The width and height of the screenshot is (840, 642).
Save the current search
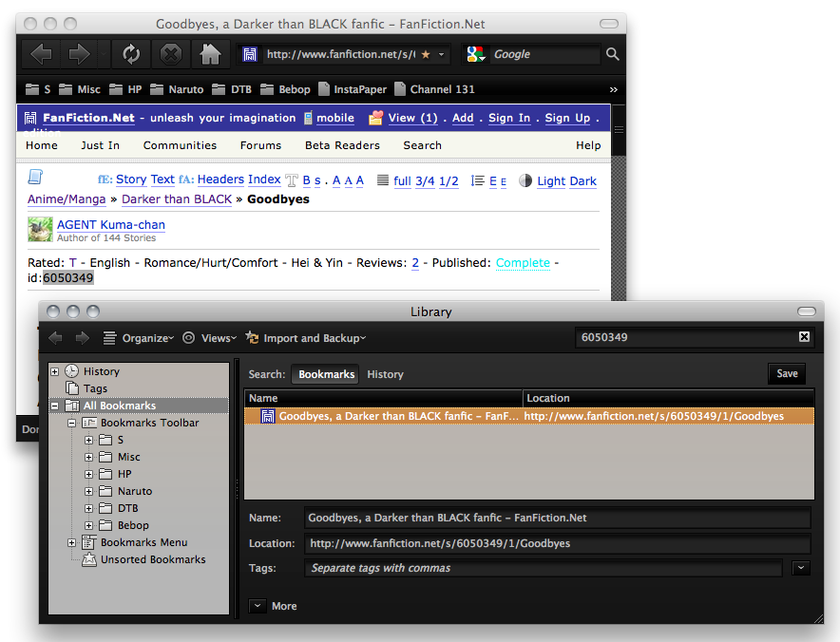787,374
